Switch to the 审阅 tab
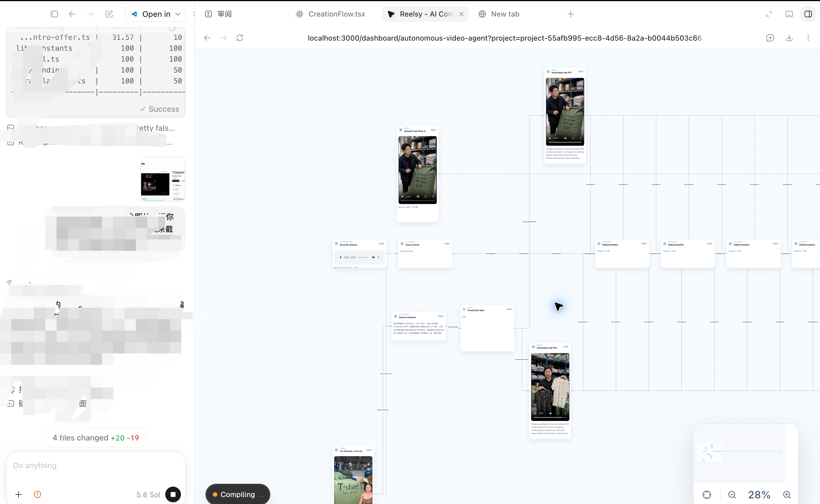The height and width of the screenshot is (504, 820). pyautogui.click(x=218, y=14)
